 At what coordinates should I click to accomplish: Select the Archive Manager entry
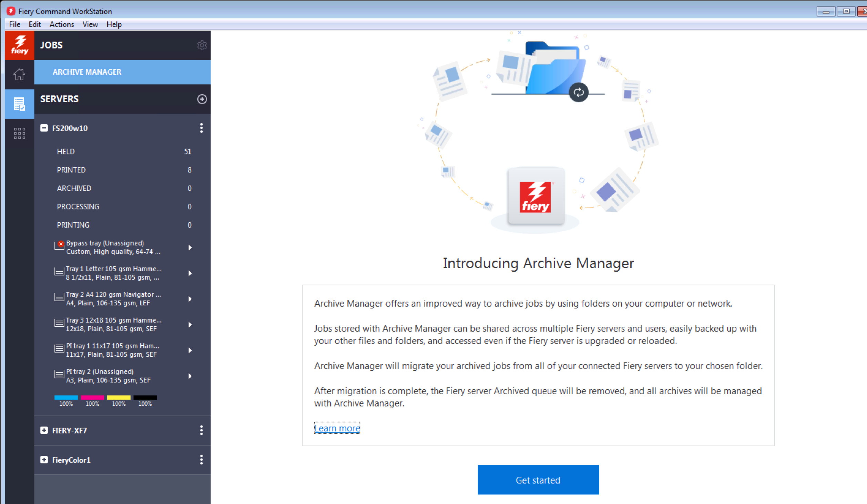[122, 72]
